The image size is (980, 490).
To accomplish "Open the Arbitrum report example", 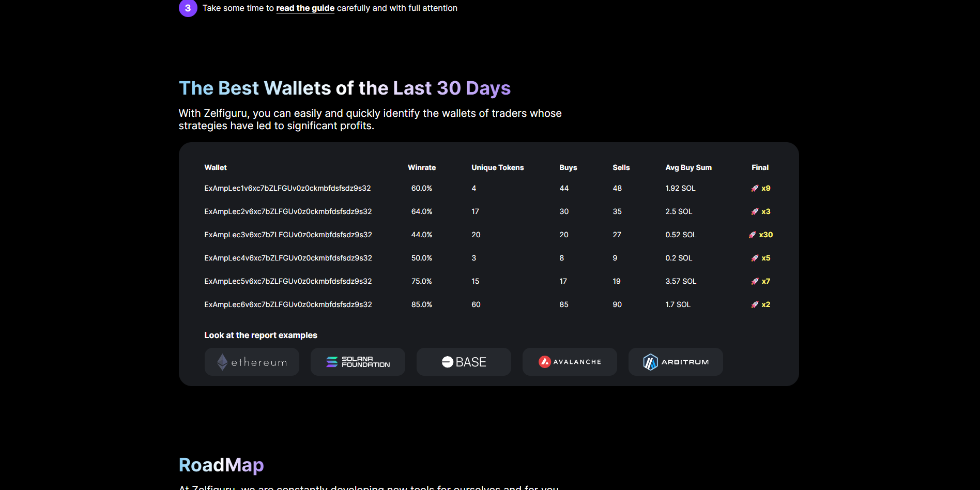I will pyautogui.click(x=676, y=362).
